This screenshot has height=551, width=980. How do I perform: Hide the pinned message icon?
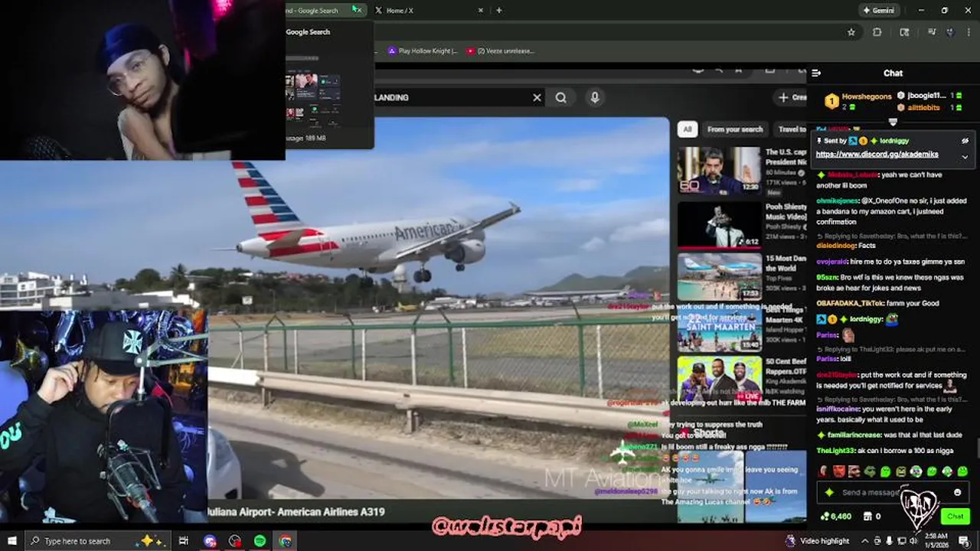click(x=965, y=141)
